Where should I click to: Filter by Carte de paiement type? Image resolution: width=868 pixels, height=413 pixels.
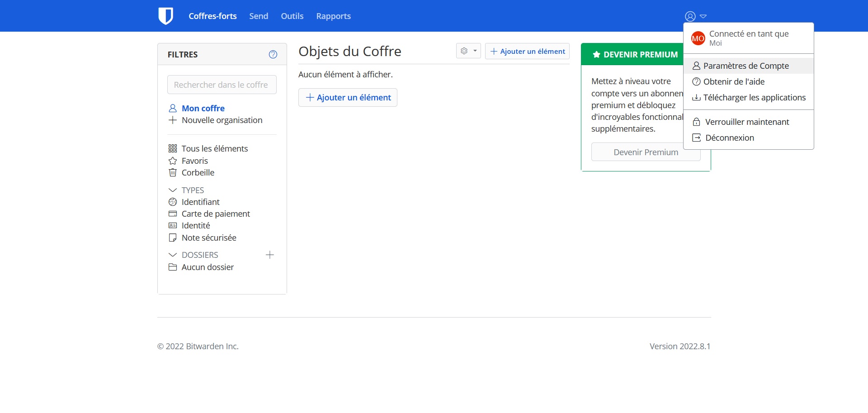pos(215,214)
